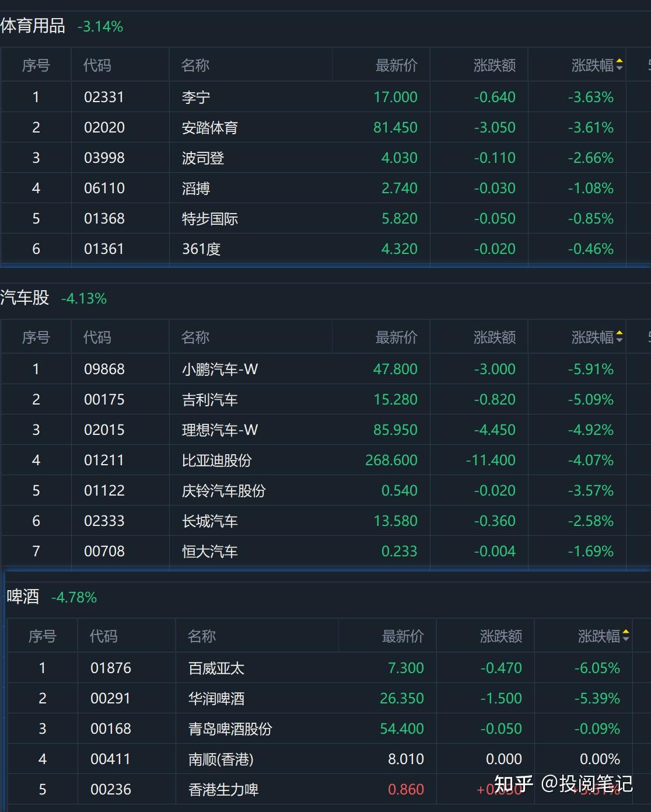The height and width of the screenshot is (812, 651).
Task: Open the 汽车股 sector title
Action: 24,298
